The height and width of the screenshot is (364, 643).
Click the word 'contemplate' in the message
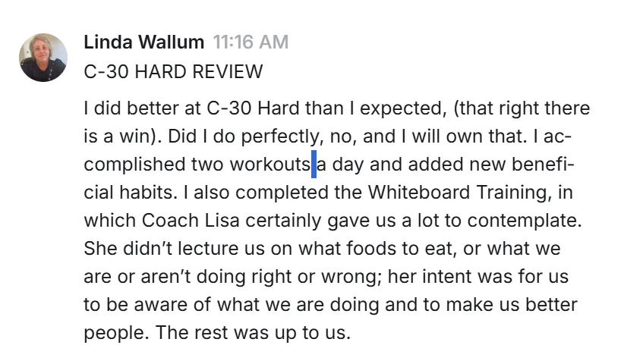(522, 221)
